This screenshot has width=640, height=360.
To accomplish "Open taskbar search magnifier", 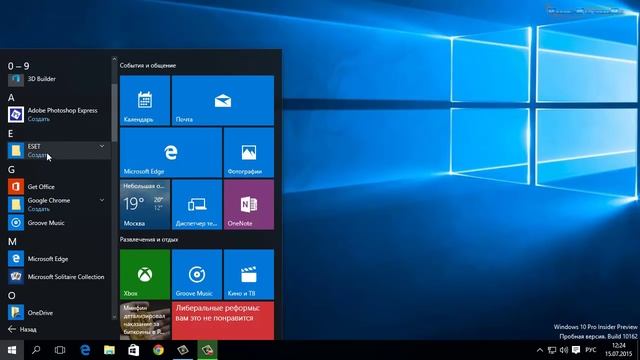I will (36, 350).
